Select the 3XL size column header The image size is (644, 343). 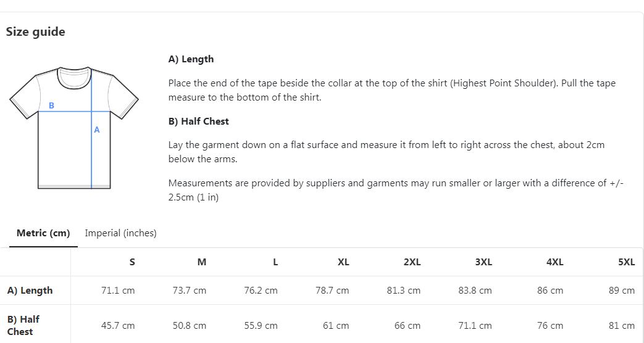click(484, 262)
